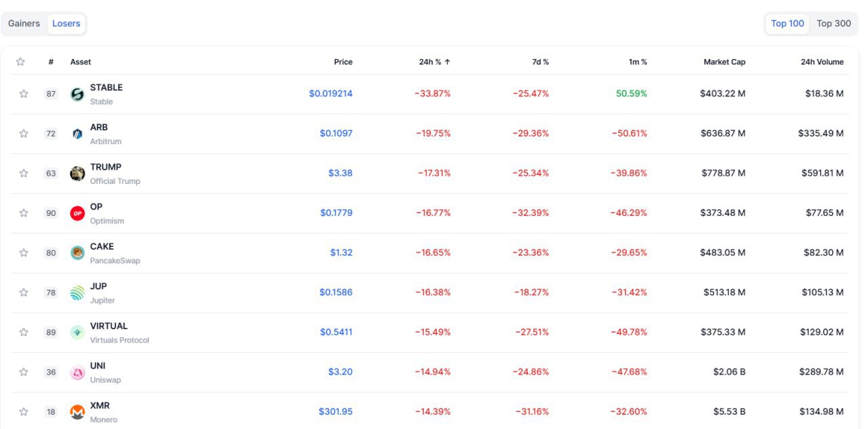Add XMR to favorites with star

click(x=24, y=411)
